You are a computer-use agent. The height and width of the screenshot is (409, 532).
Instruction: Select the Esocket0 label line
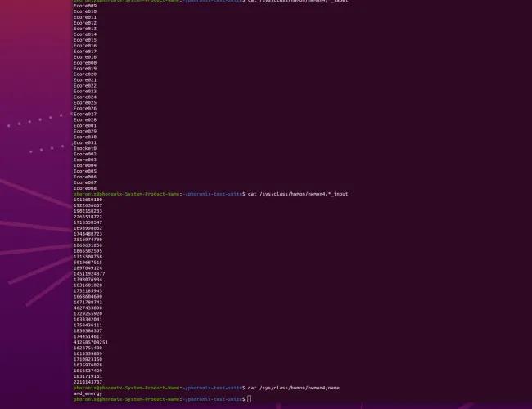85,148
